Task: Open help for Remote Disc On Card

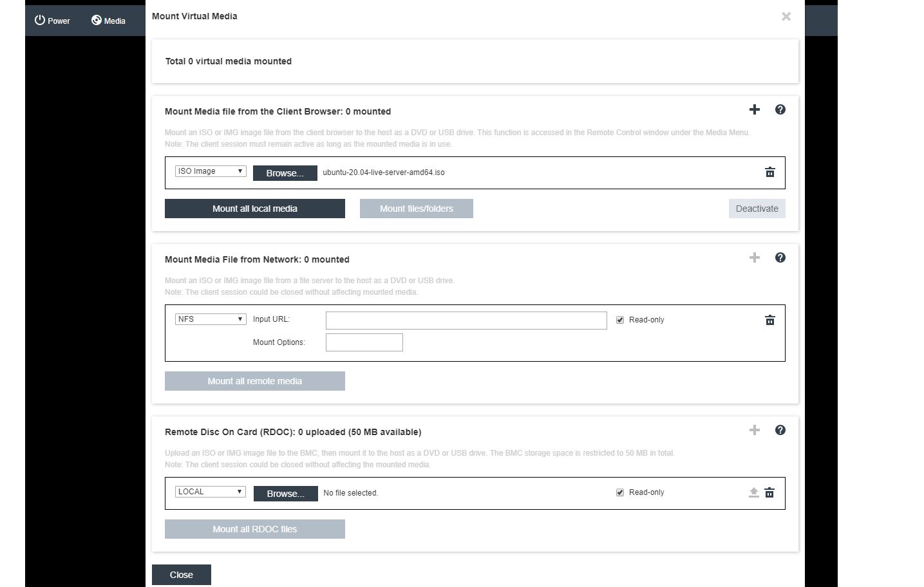Action: [780, 430]
